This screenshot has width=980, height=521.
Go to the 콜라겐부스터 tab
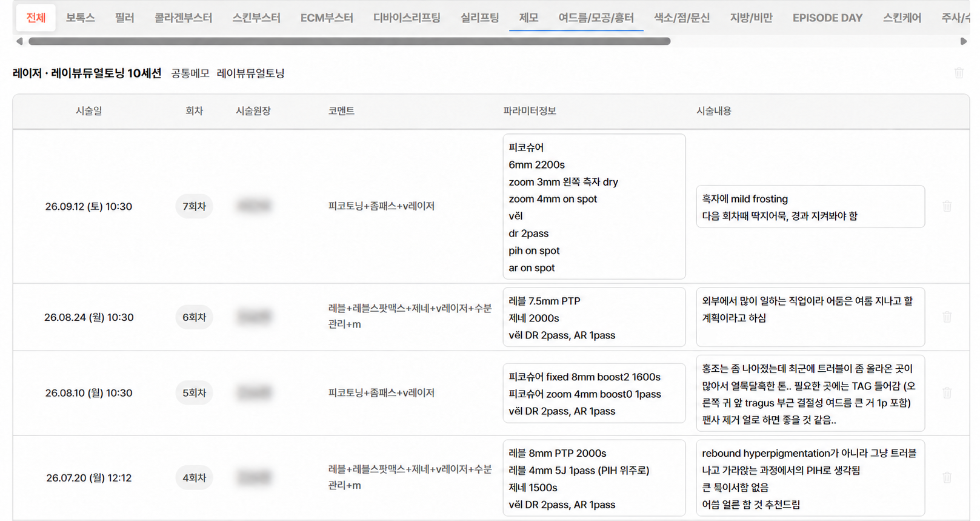pos(183,18)
